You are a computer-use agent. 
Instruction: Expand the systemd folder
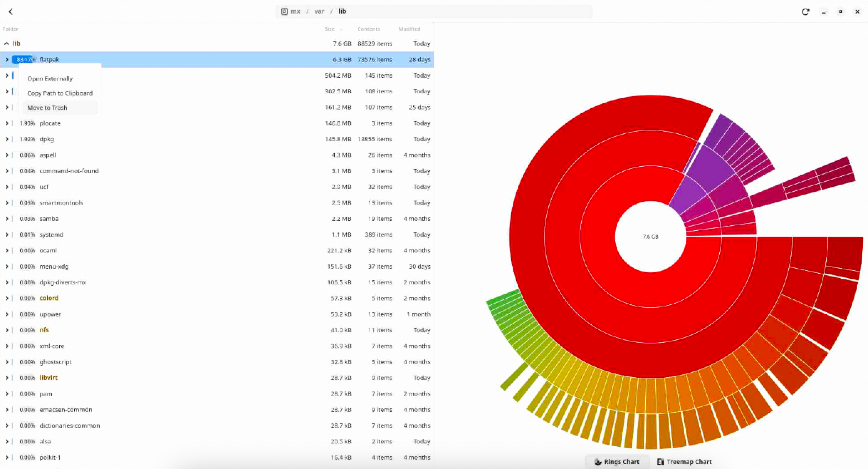pos(6,234)
